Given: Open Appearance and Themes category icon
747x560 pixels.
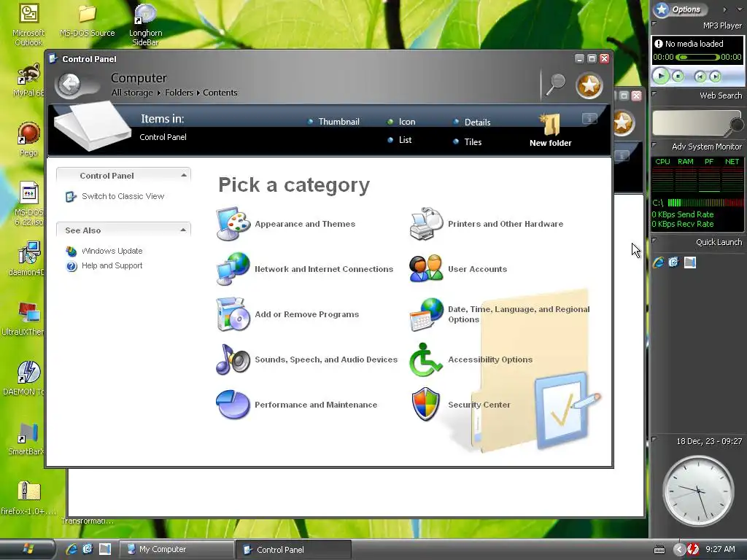Looking at the screenshot, I should [x=233, y=224].
